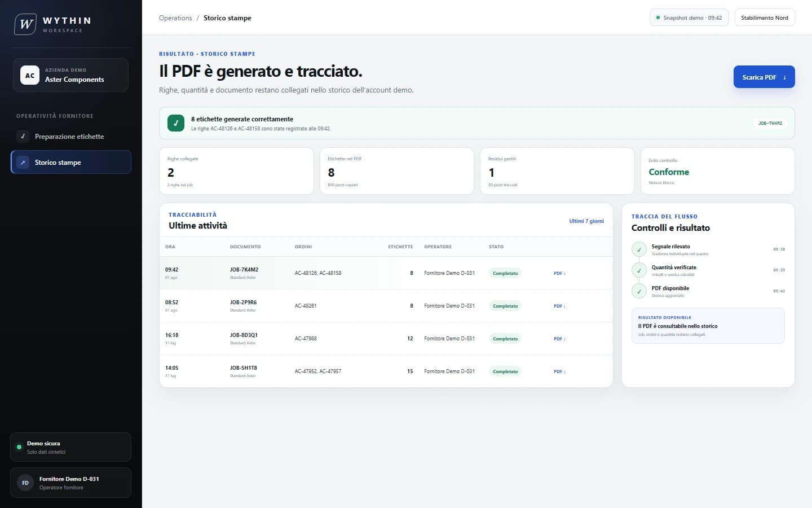Image resolution: width=812 pixels, height=508 pixels.
Task: Click the Wythin W logo icon
Action: click(x=25, y=24)
